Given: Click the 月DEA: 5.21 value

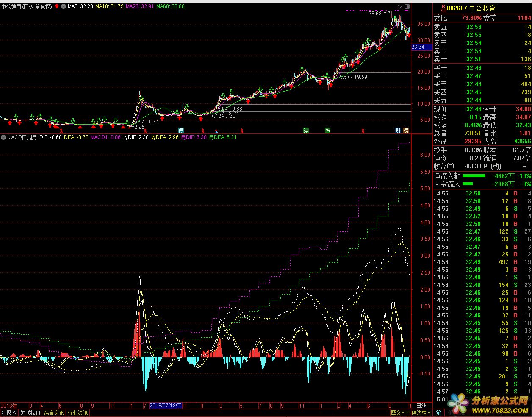Looking at the screenshot, I should point(222,137).
